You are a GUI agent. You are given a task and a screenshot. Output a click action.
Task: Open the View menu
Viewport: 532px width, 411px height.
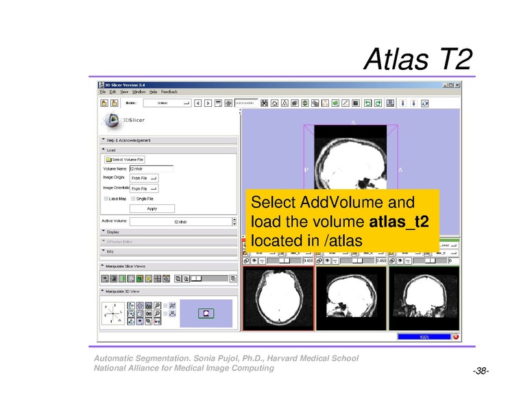pyautogui.click(x=124, y=92)
